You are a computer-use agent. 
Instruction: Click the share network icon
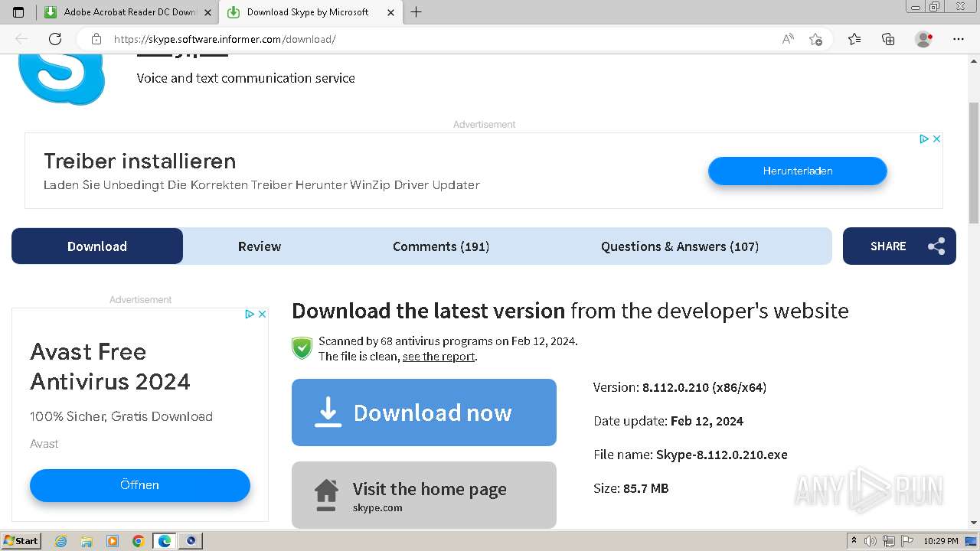pyautogui.click(x=936, y=246)
